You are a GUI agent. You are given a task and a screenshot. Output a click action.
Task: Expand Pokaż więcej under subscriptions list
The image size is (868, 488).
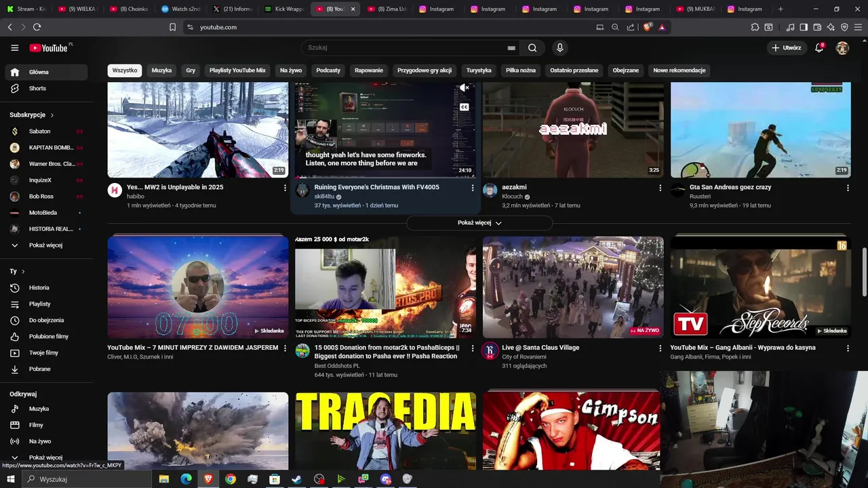point(46,245)
